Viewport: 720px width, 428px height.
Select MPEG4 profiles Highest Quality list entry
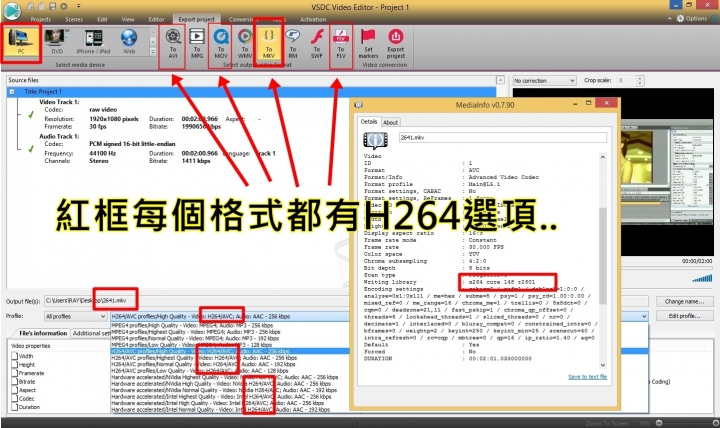point(195,332)
